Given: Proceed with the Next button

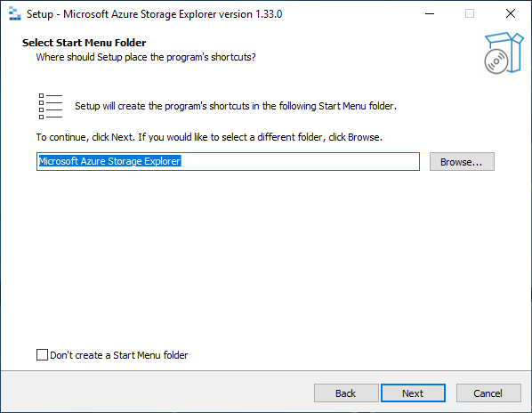Looking at the screenshot, I should click(x=413, y=393).
